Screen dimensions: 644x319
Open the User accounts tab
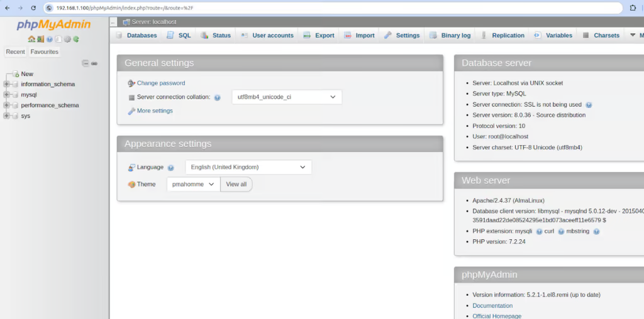click(x=267, y=35)
